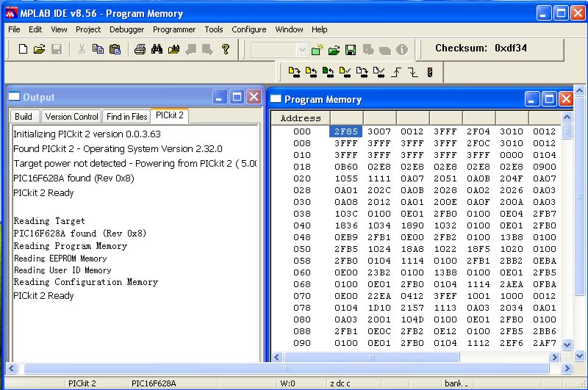Click the PICkit 2 reconnect device icon
This screenshot has width=588, height=390.
(x=430, y=72)
